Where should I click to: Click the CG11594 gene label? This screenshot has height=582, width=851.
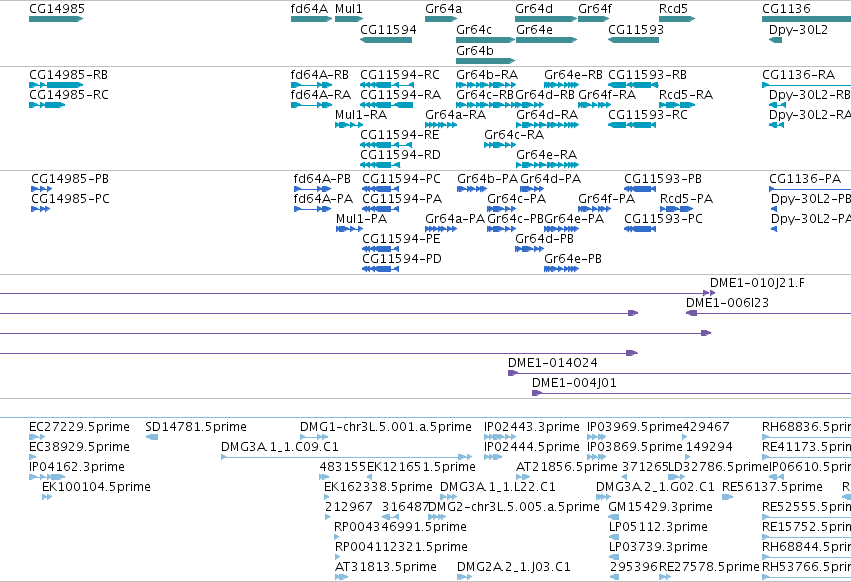click(389, 29)
